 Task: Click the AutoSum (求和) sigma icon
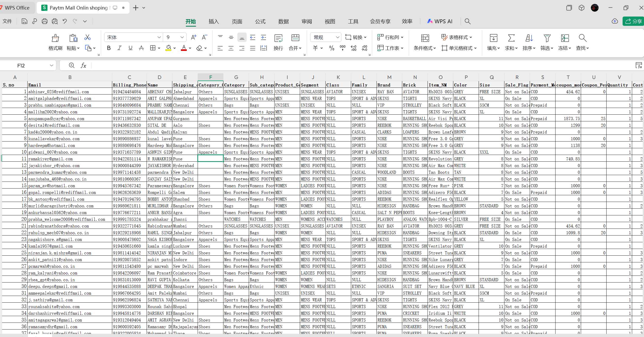511,38
